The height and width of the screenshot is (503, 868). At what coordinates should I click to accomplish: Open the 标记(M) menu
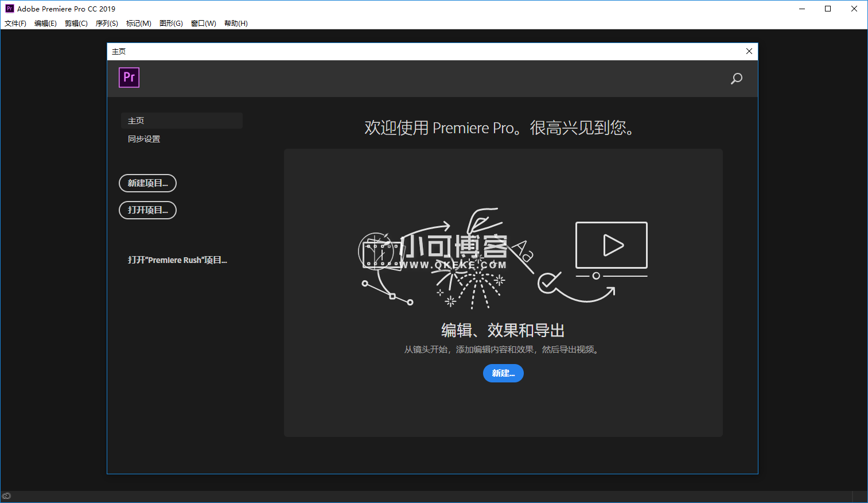139,24
